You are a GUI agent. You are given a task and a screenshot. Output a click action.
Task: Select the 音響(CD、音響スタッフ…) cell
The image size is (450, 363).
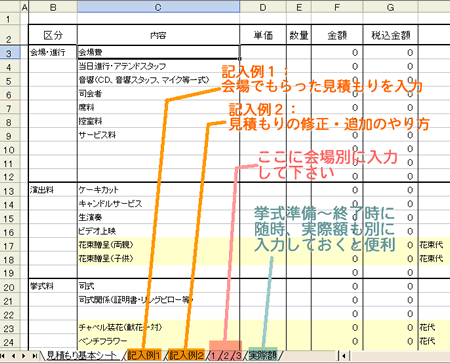coord(158,80)
